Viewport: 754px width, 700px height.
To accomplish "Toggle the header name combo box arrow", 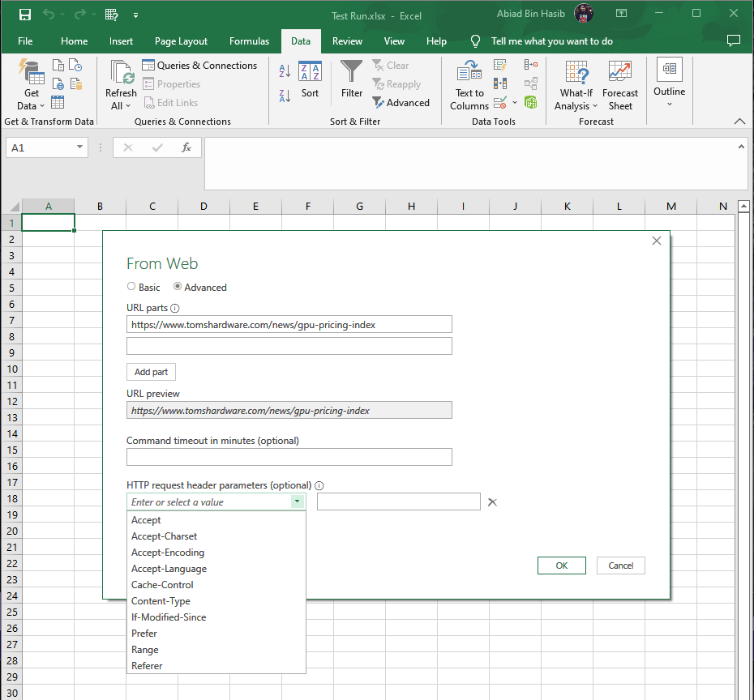I will tap(298, 502).
